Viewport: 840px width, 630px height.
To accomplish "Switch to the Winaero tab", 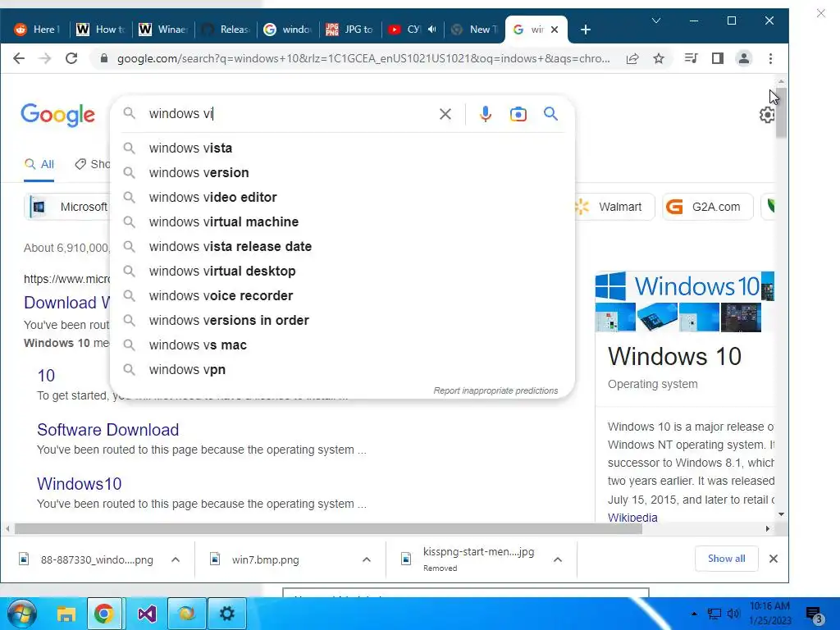I will pyautogui.click(x=163, y=30).
